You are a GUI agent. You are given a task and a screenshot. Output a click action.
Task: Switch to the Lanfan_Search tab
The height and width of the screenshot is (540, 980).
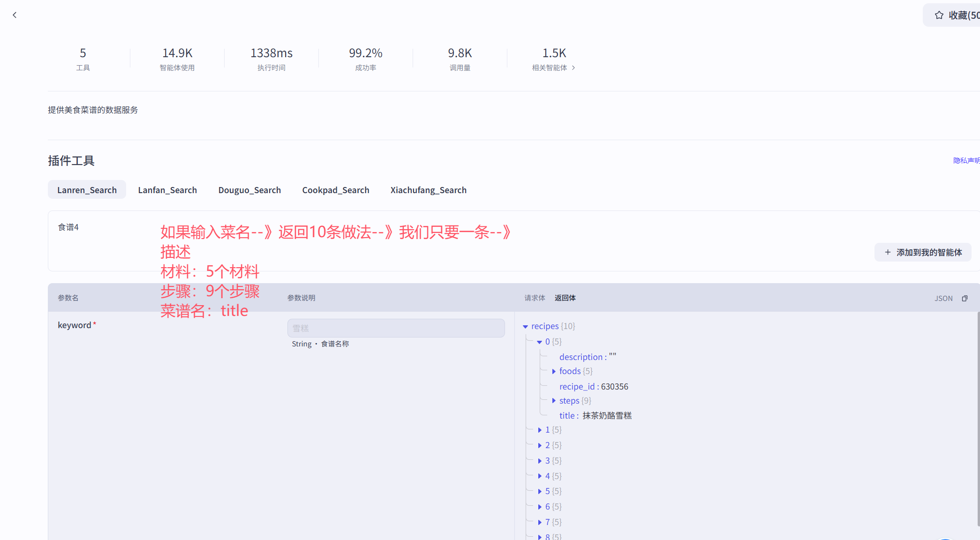point(167,190)
